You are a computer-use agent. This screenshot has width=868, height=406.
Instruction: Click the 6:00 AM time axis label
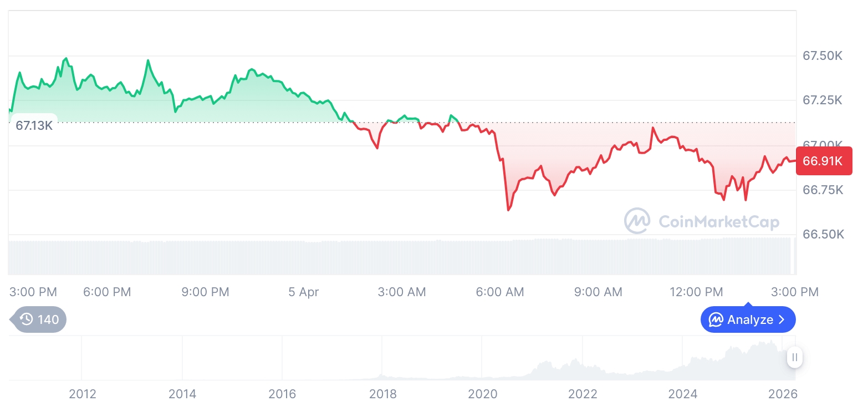[501, 292]
